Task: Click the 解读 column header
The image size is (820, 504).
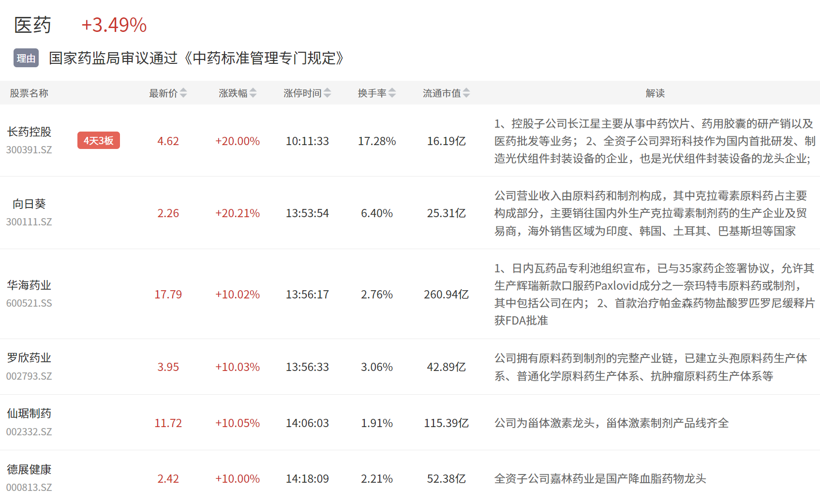Action: click(x=655, y=93)
